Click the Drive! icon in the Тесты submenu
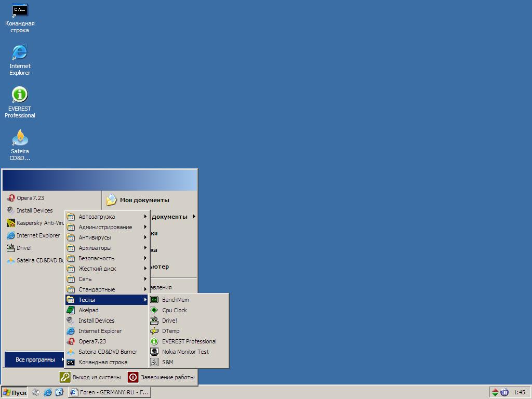 (154, 320)
